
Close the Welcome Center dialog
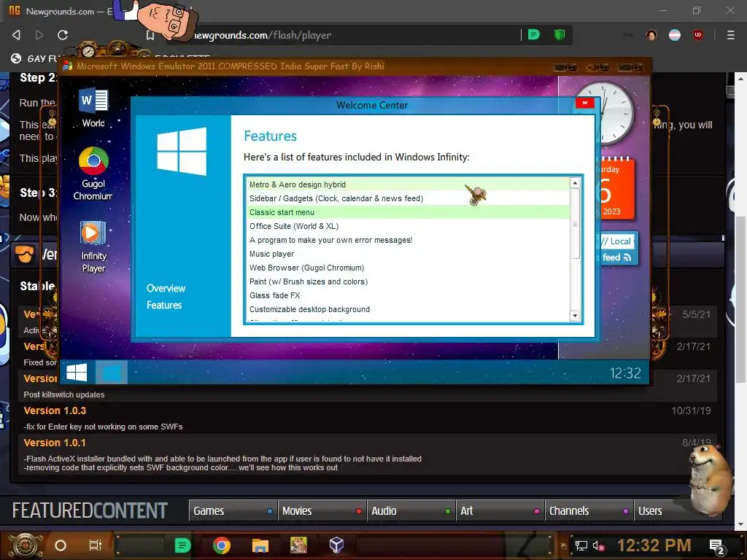584,102
